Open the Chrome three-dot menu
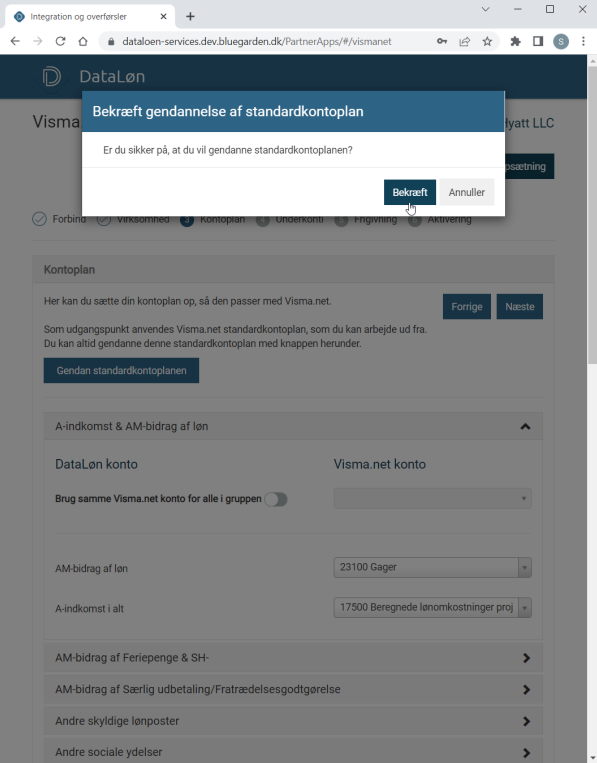The width and height of the screenshot is (597, 763). 583,41
